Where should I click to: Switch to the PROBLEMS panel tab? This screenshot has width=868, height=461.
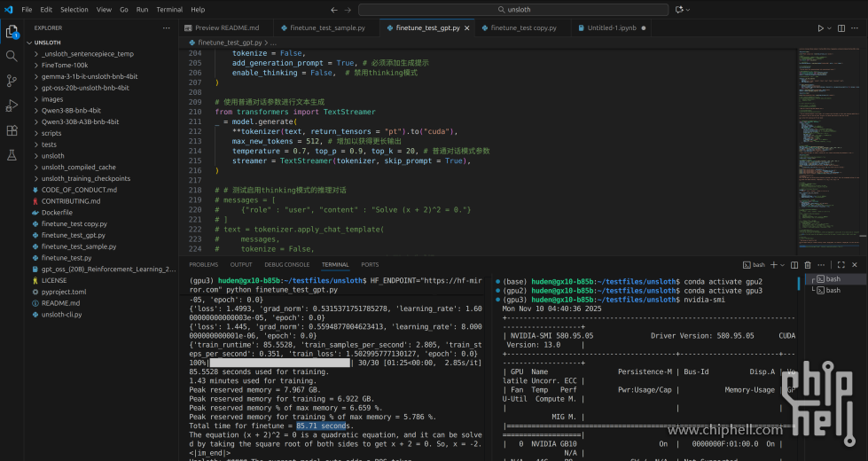pyautogui.click(x=203, y=264)
